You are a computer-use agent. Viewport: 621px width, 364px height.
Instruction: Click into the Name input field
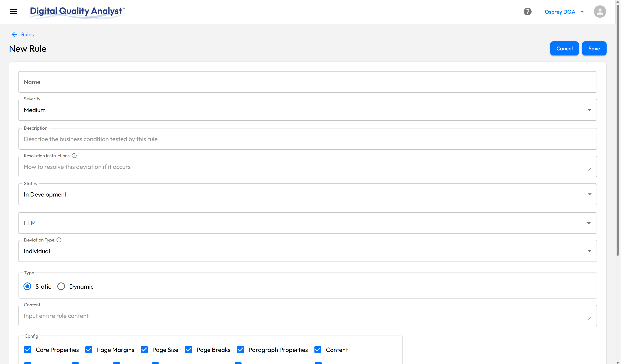coord(307,82)
